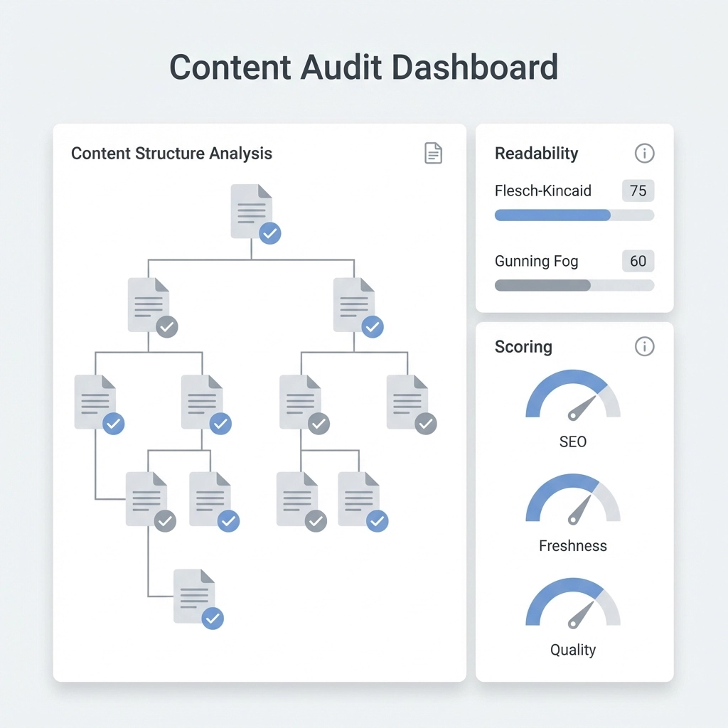The width and height of the screenshot is (728, 728).
Task: Click the Flesch-Kincaid blue progress bar
Action: 552,215
